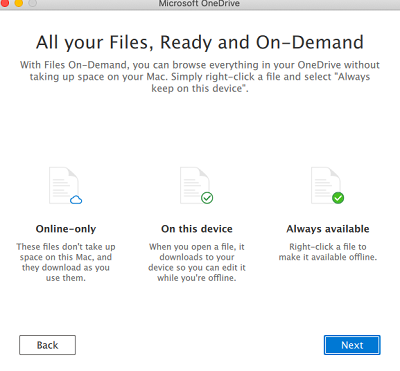Click the Online-only cloud file icon
Image resolution: width=400 pixels, height=371 pixels.
pyautogui.click(x=65, y=186)
